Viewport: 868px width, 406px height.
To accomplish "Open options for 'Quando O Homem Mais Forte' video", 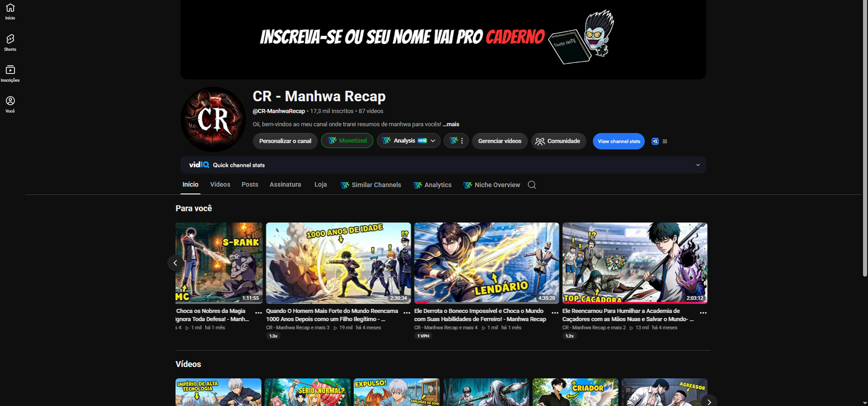I will 407,313.
